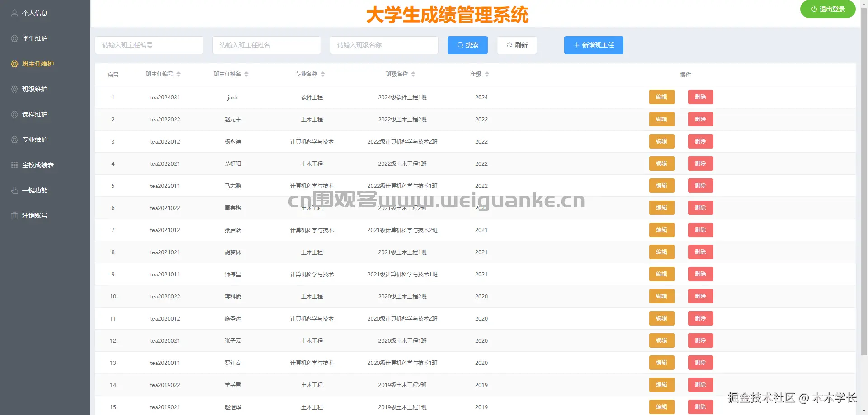Click cell text tea2019021
Screen dimensions: 868x415
(165, 407)
